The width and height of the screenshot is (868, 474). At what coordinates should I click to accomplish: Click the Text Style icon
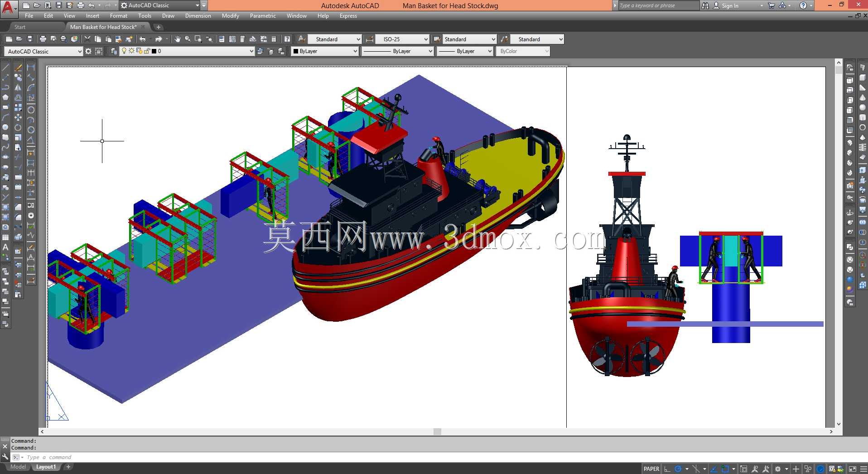point(301,39)
